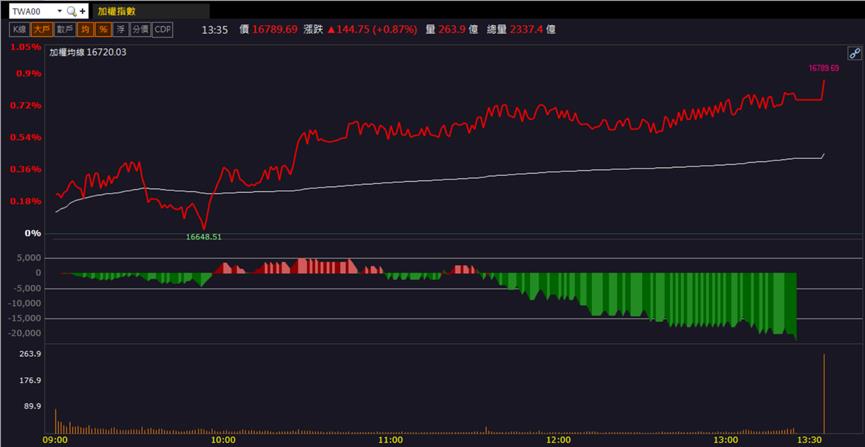This screenshot has height=447, width=865.
Task: Toggle the 分價 price distribution button
Action: (x=140, y=30)
